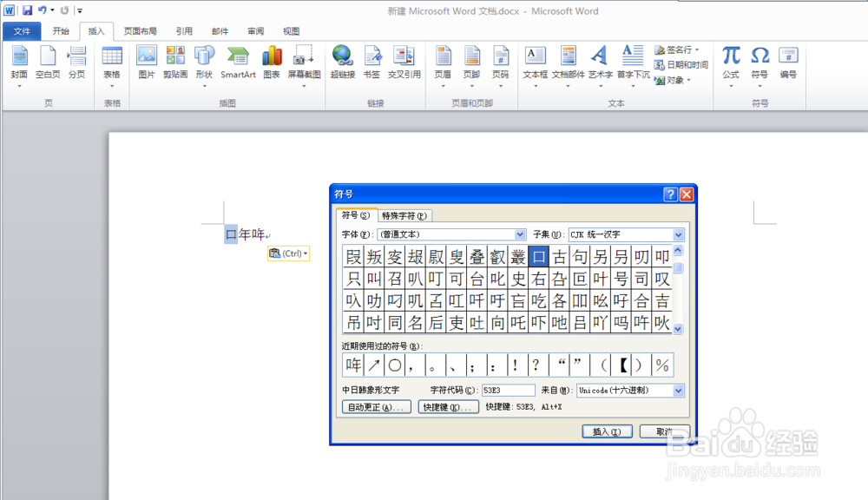Switch to the Page Layout (页面布局) tab
868x500 pixels.
pos(141,31)
